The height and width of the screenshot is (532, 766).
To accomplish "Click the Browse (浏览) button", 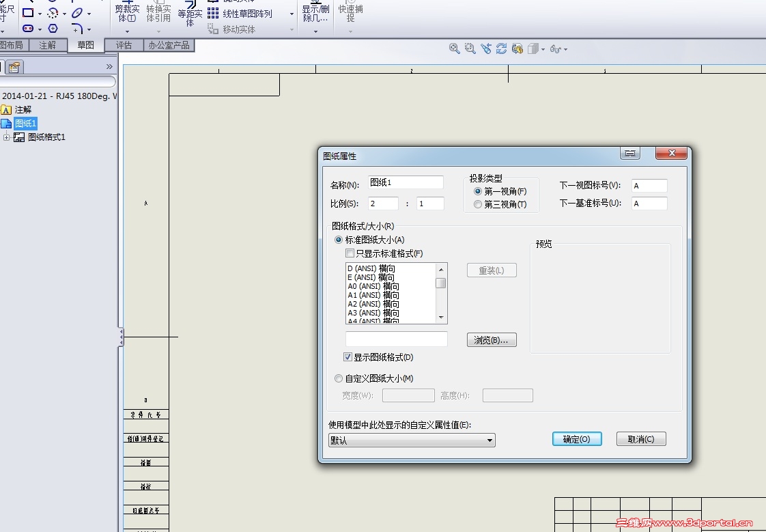I will pos(492,340).
